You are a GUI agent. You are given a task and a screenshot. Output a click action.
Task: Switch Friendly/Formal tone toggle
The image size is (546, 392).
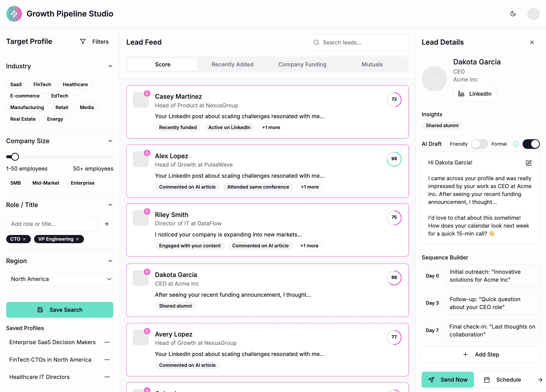[479, 144]
